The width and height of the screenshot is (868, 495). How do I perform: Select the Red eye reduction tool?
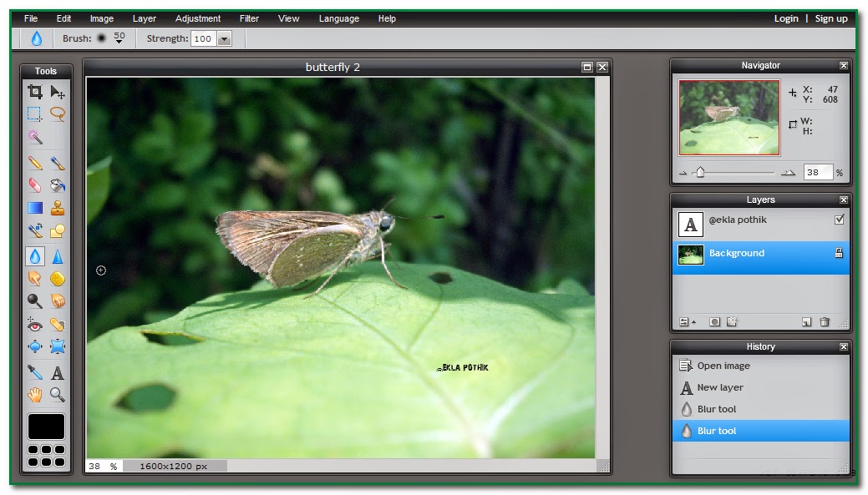point(35,324)
